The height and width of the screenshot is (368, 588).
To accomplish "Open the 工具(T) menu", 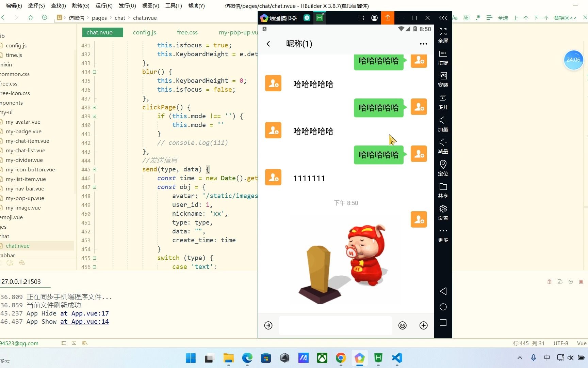I will (174, 6).
